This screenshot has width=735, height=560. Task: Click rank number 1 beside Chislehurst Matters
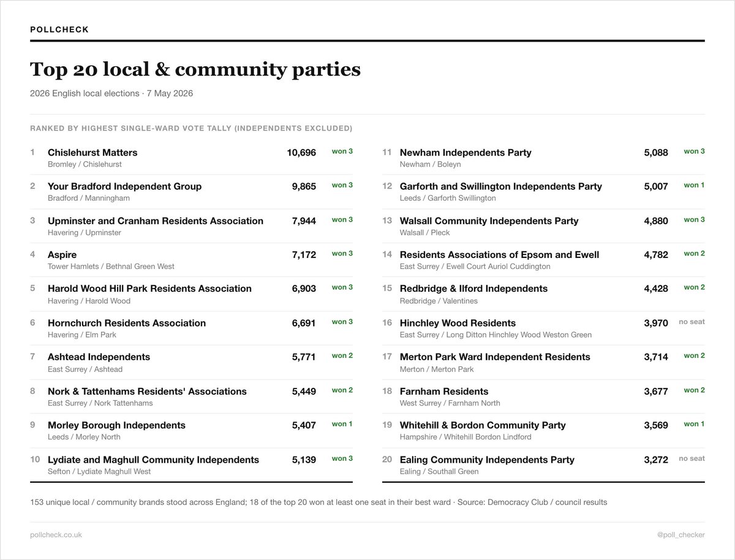[32, 152]
